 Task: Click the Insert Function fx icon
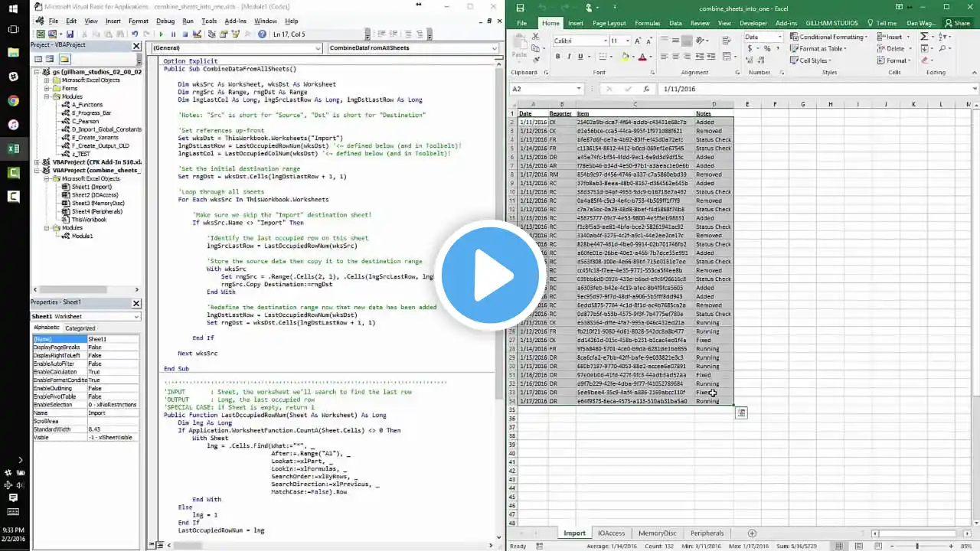click(647, 89)
